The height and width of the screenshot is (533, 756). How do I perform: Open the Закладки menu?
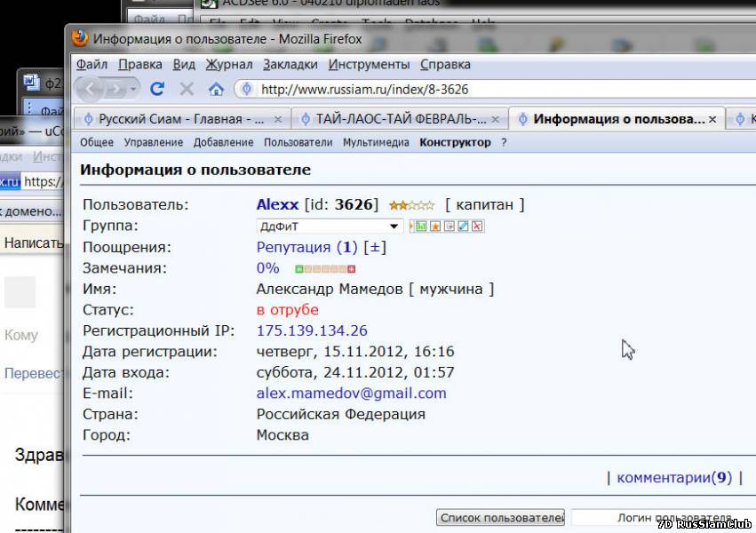click(x=290, y=64)
